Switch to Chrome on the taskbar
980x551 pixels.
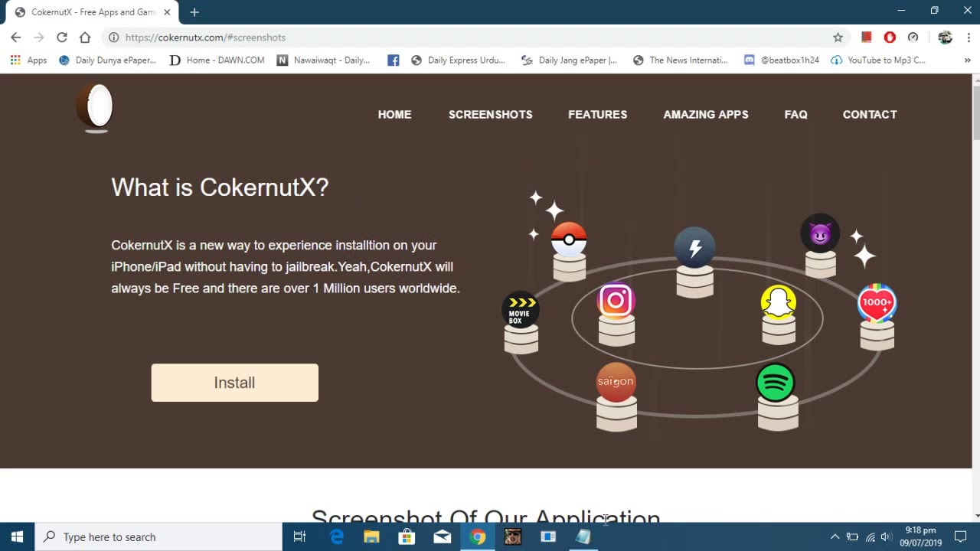(478, 536)
